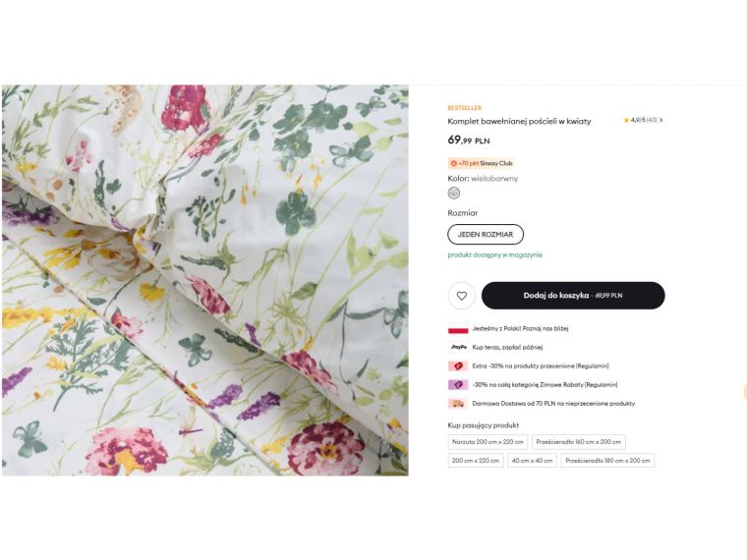The height and width of the screenshot is (560, 747).
Task: Choose Prześcieradło 180 cm x 200 cm
Action: [608, 460]
